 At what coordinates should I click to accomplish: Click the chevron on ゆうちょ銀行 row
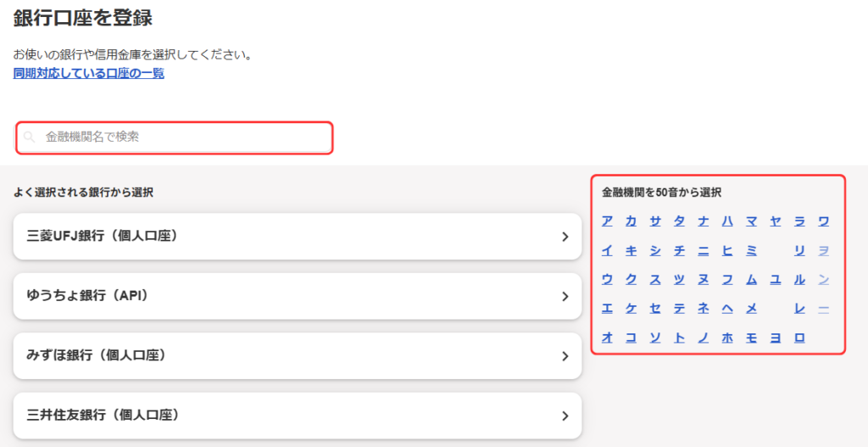(565, 296)
